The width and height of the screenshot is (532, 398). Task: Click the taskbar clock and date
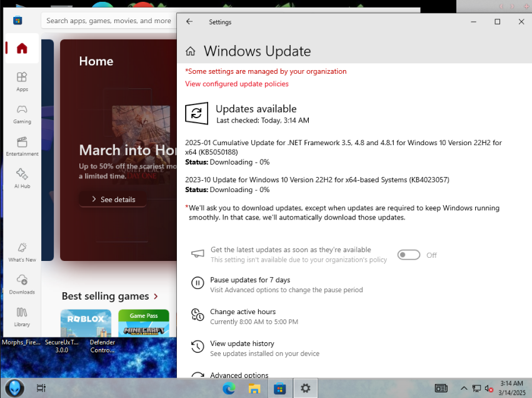(511, 388)
